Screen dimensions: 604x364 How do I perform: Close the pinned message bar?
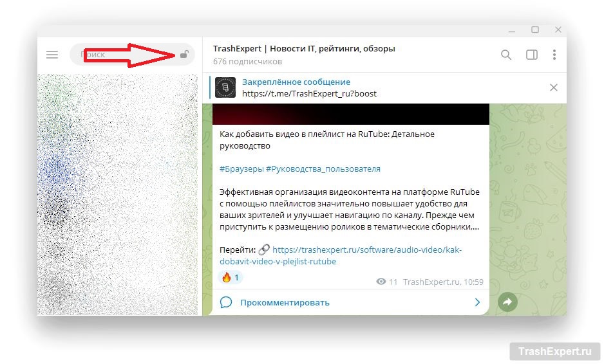tap(553, 87)
